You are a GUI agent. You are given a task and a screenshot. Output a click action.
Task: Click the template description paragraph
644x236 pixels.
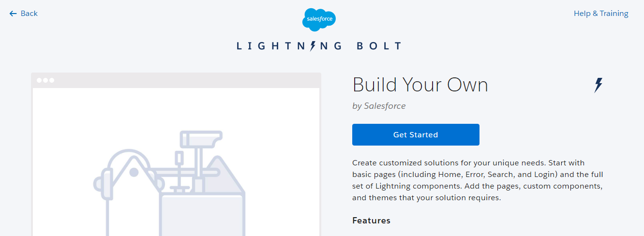[x=478, y=180]
